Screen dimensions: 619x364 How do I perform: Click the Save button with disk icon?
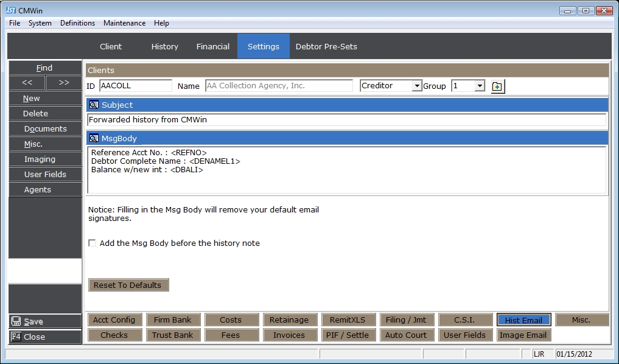[x=45, y=321]
